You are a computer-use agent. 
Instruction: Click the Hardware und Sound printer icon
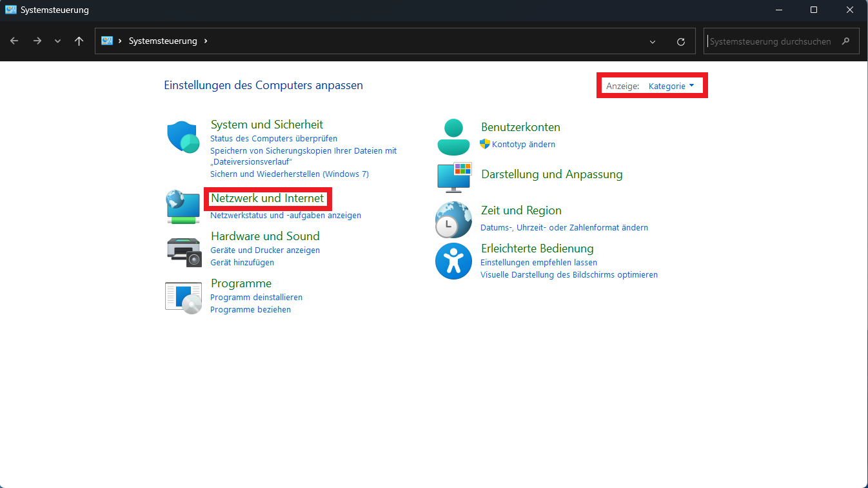pyautogui.click(x=184, y=251)
